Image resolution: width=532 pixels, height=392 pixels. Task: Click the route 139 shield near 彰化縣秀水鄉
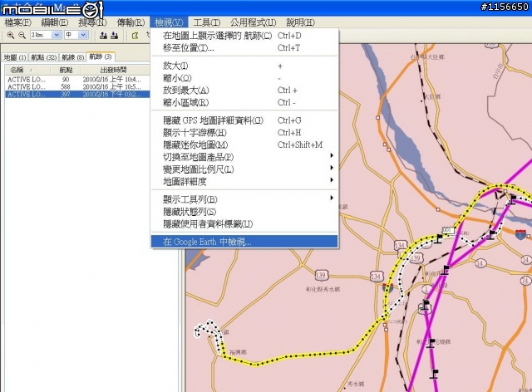[x=321, y=275]
